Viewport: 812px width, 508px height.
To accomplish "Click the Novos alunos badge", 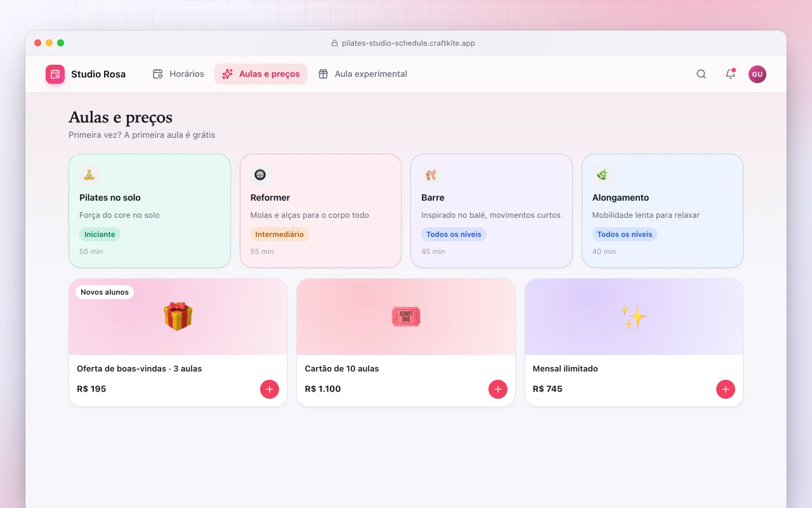I will [105, 292].
